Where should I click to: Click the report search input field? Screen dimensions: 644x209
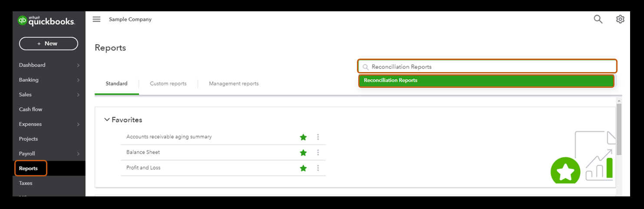(x=491, y=66)
